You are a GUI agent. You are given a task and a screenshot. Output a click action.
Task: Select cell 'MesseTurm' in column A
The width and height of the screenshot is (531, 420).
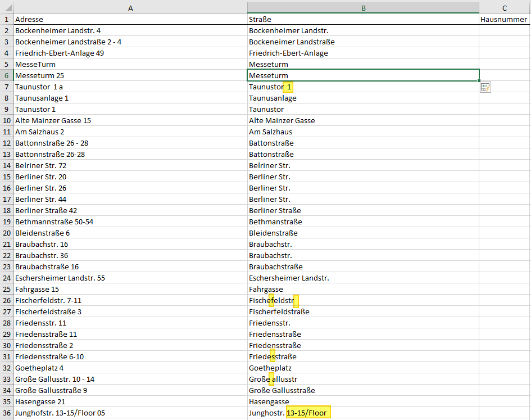(x=130, y=64)
